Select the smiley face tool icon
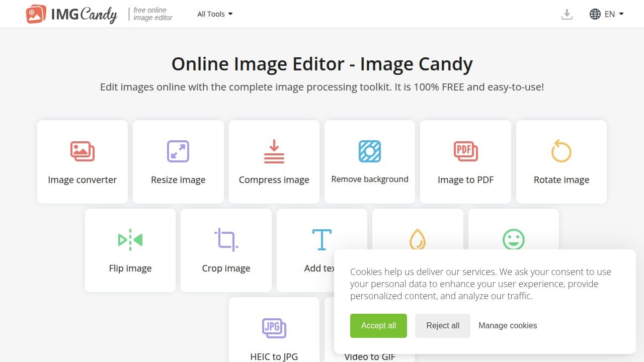 pyautogui.click(x=514, y=240)
